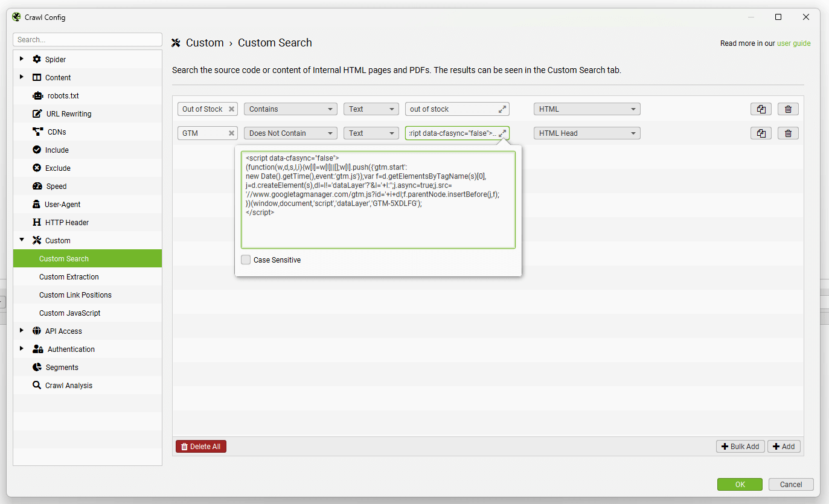Click the green OK button
The image size is (829, 504).
(740, 484)
